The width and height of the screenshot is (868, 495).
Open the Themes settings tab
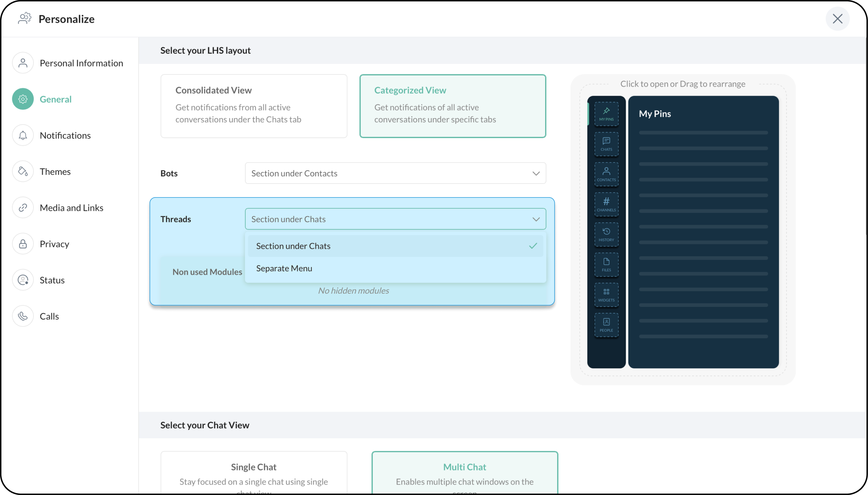tap(55, 172)
